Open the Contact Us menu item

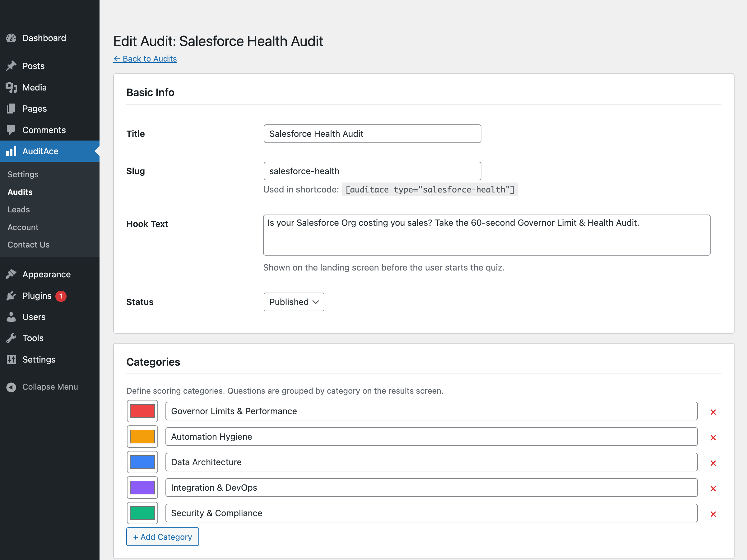click(28, 244)
